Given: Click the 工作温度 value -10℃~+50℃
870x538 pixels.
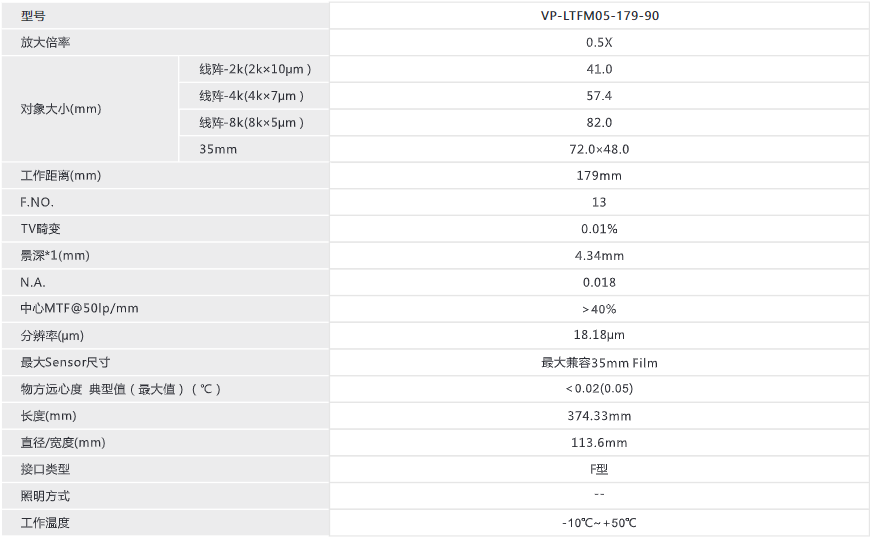Looking at the screenshot, I should (599, 522).
